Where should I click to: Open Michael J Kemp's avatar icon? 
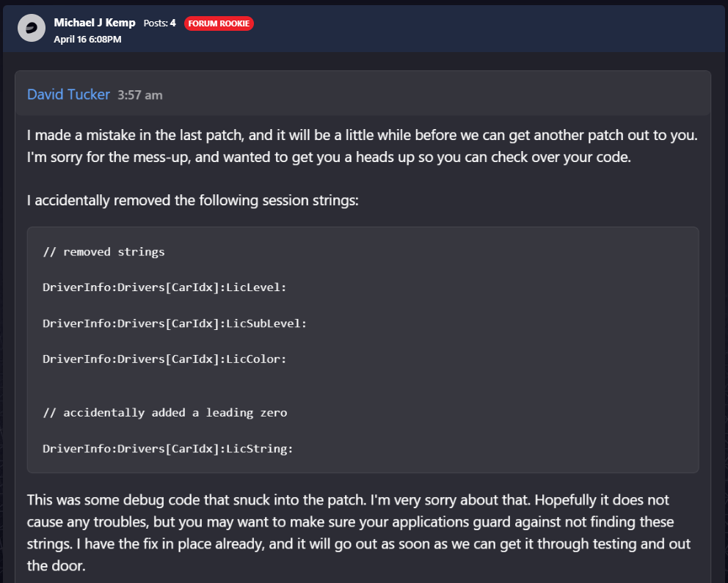click(x=31, y=29)
